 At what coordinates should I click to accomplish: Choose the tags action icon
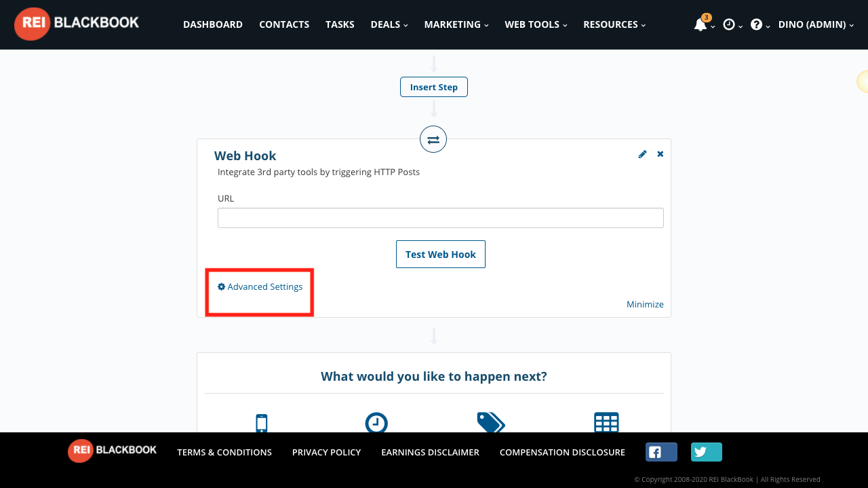pos(491,423)
